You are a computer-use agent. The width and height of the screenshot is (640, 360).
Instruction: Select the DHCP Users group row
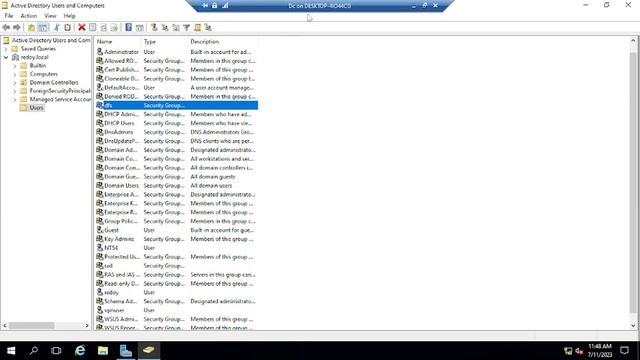coord(176,123)
